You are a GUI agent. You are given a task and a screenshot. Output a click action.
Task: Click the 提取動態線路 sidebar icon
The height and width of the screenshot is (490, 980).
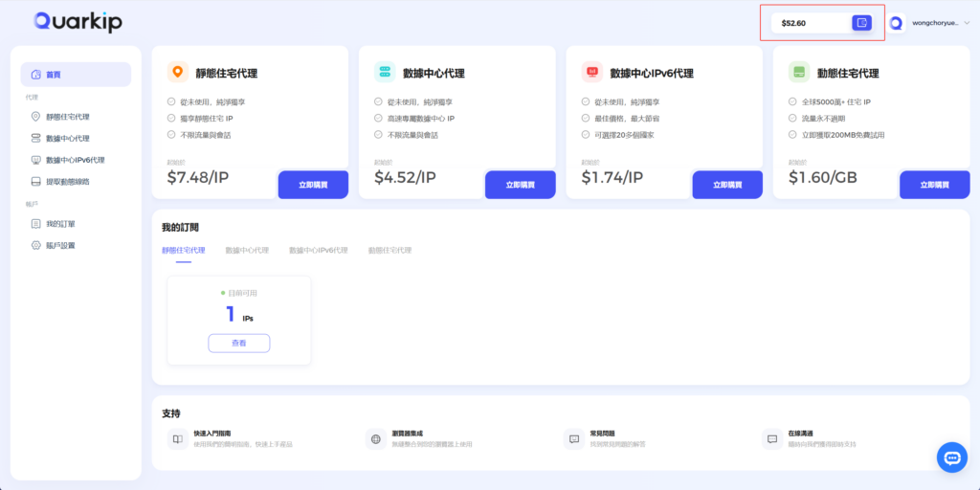[x=35, y=182]
